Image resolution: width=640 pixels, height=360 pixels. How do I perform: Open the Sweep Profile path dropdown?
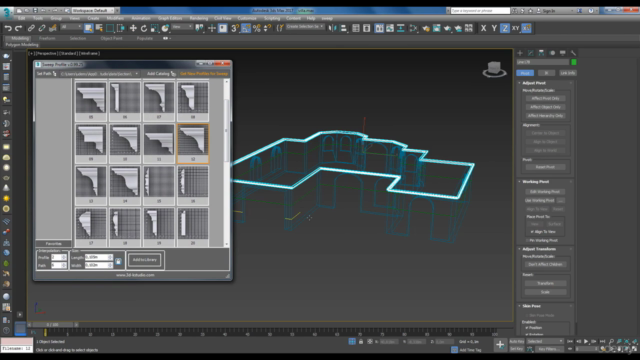[x=136, y=74]
